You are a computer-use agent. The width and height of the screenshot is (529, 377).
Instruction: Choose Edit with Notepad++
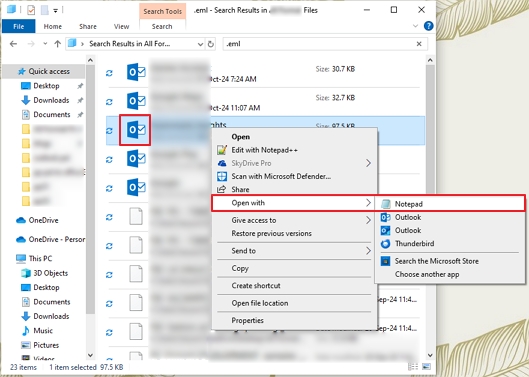[x=264, y=150]
